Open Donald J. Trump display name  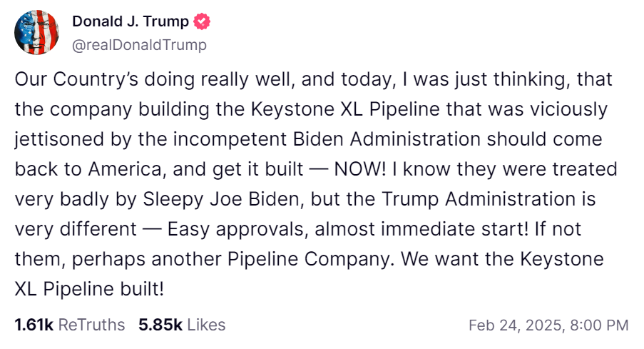click(131, 21)
